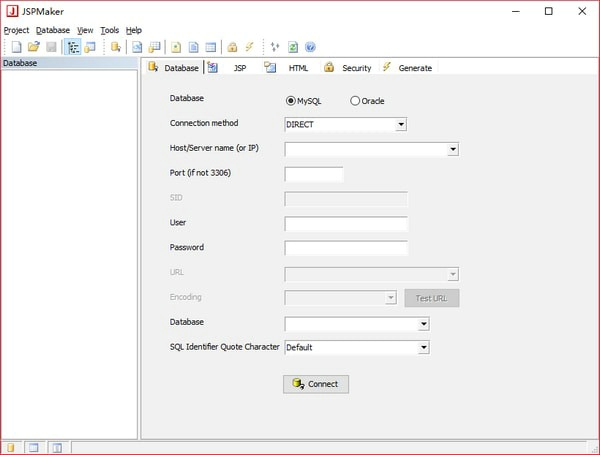
Task: Select the MySQL radio button
Action: click(x=291, y=101)
